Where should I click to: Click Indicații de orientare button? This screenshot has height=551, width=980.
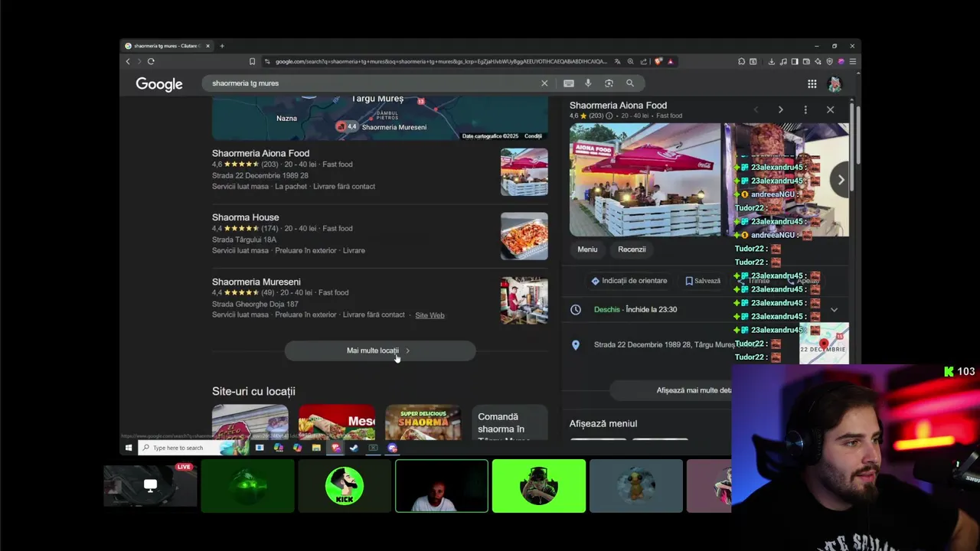629,281
